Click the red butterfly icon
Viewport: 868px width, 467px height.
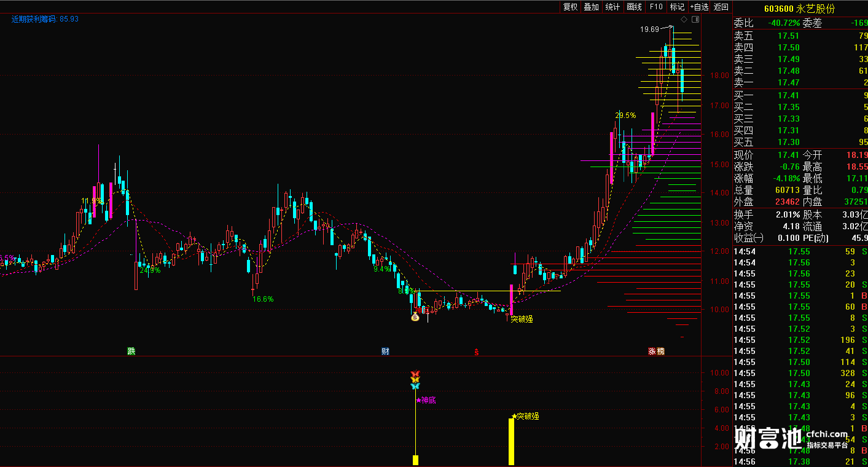point(415,374)
